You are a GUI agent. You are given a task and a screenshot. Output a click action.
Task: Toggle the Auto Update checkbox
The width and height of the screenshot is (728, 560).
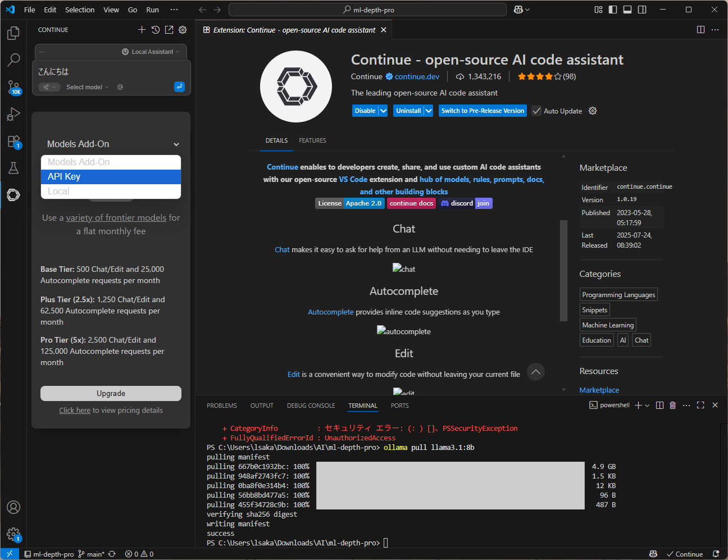tap(536, 111)
